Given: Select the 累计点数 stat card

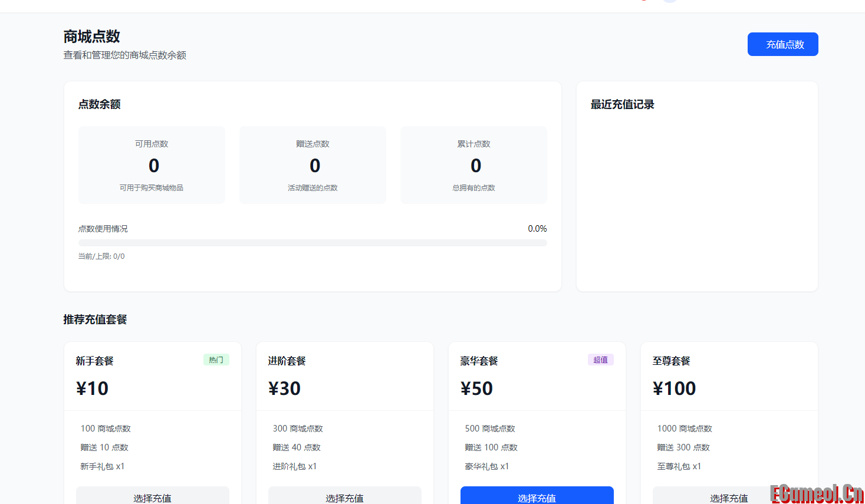Looking at the screenshot, I should point(473,165).
